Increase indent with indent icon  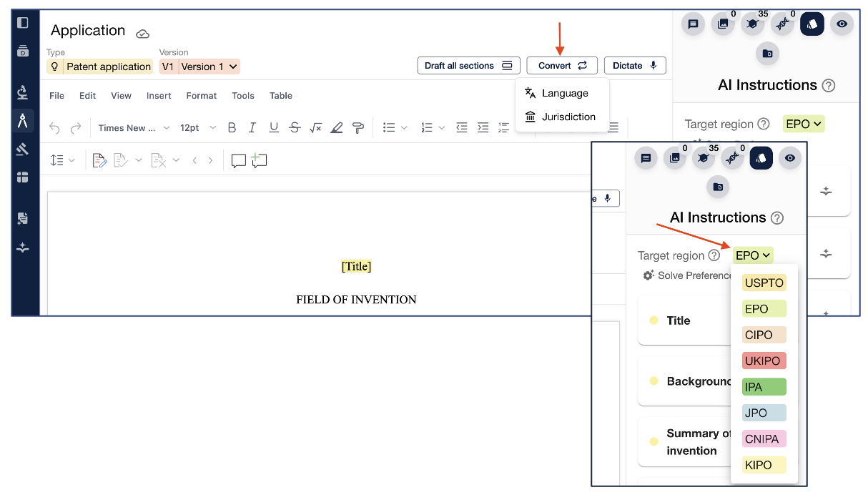[483, 127]
